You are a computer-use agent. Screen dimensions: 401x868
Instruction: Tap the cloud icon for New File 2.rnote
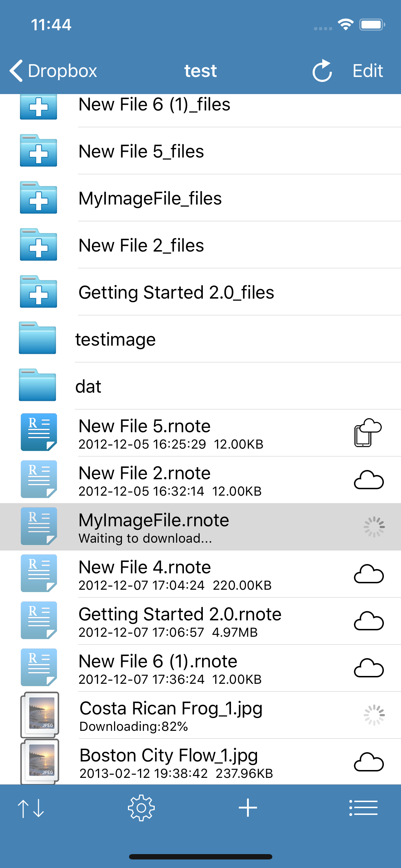click(x=369, y=480)
